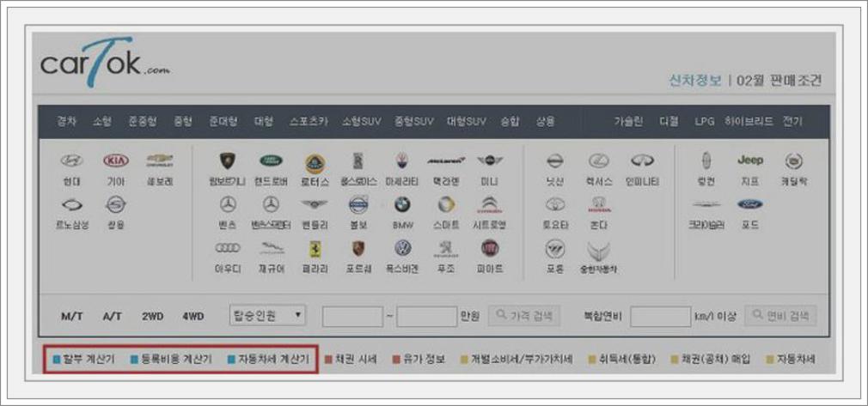Pick the Cadillac (캐딜락) crest logo

(794, 161)
